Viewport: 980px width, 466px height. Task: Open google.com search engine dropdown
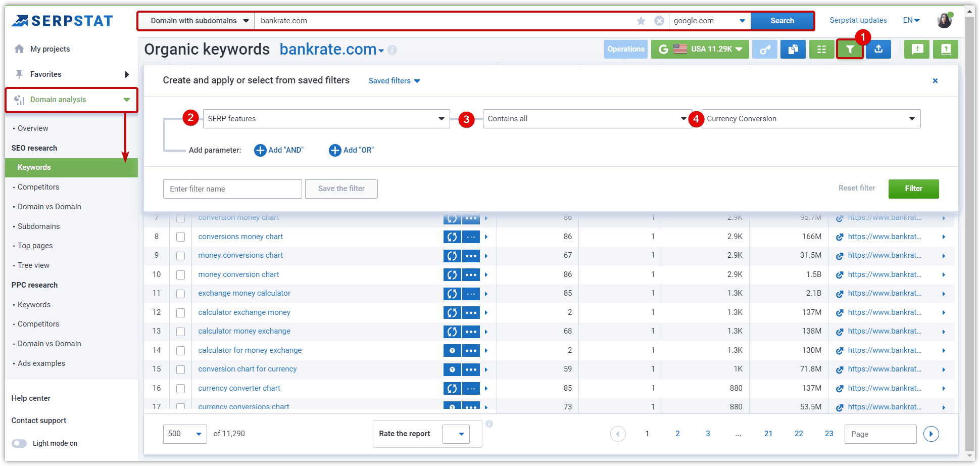710,21
